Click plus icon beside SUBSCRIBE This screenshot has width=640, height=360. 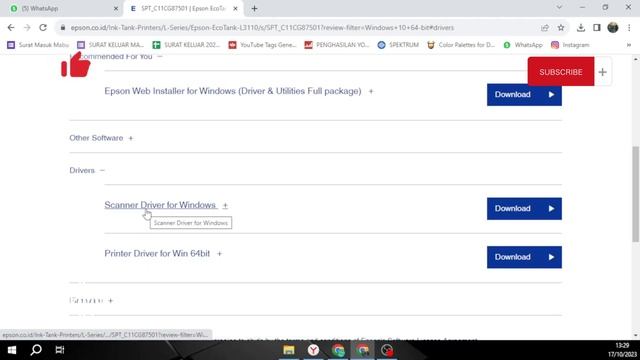click(602, 72)
